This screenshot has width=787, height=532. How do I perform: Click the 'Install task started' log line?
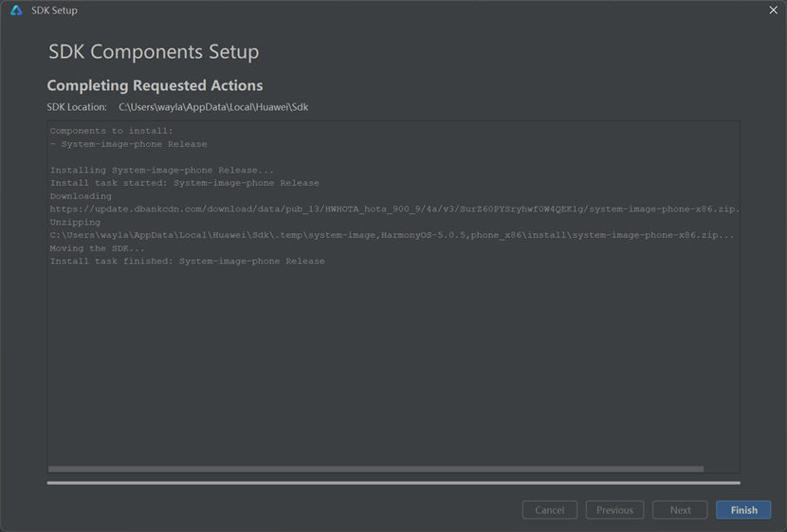(x=184, y=183)
